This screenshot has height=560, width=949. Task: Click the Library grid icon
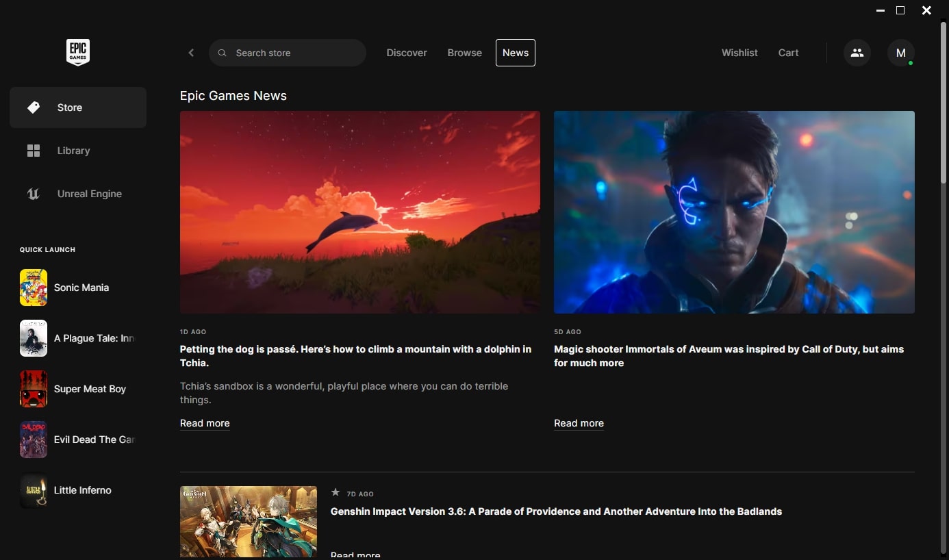34,151
